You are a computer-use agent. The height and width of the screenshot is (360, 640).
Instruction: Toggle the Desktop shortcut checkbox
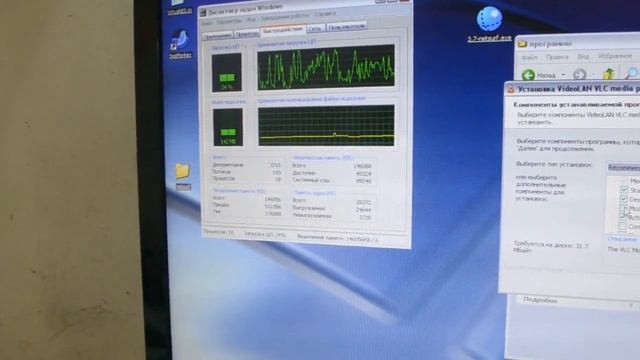pyautogui.click(x=623, y=199)
